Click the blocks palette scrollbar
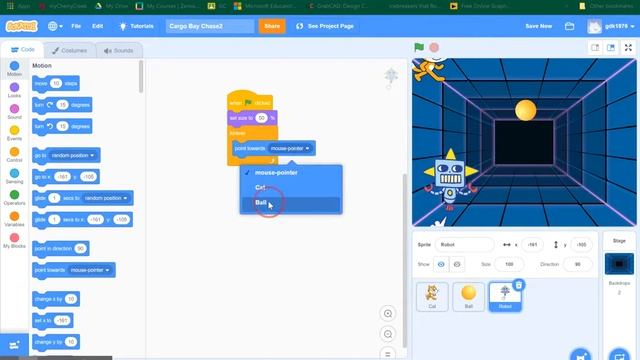Viewport: 640px width, 360px height. [x=141, y=77]
